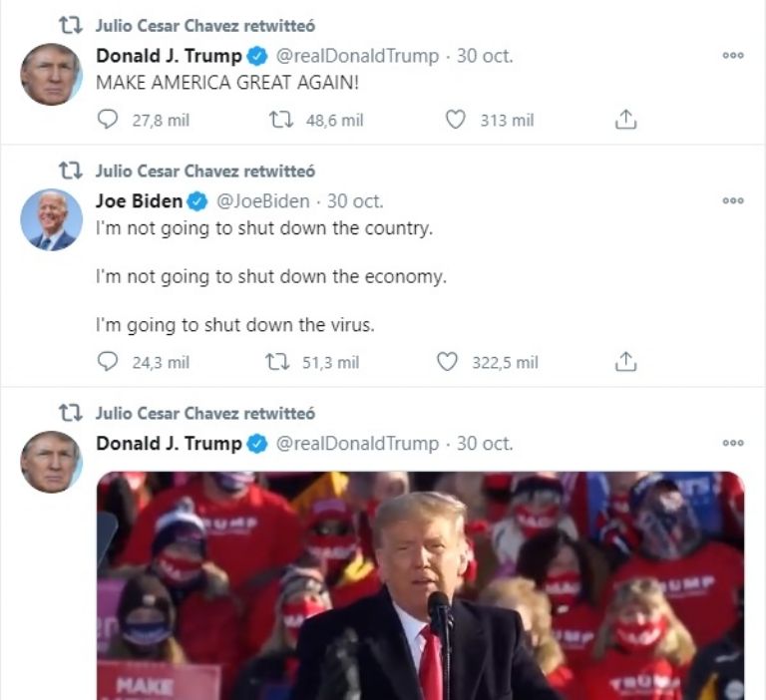Open Joe Biden display name link
This screenshot has height=700, width=766.
pos(140,200)
